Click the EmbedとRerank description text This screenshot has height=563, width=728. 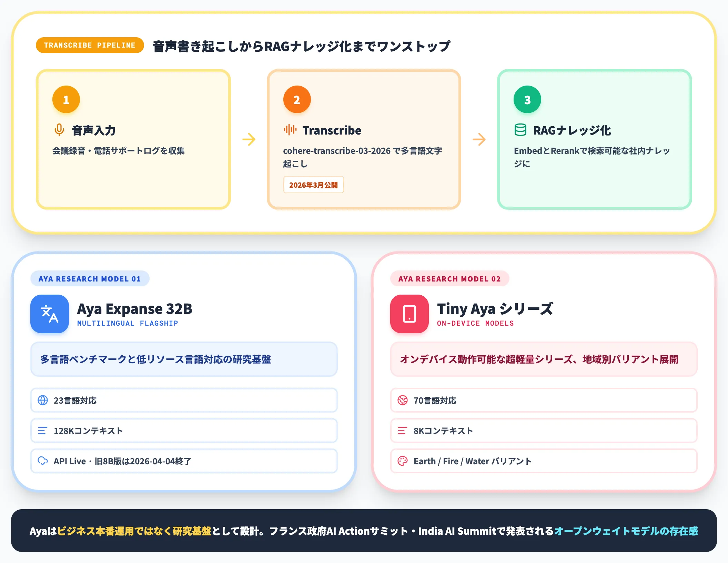(592, 157)
